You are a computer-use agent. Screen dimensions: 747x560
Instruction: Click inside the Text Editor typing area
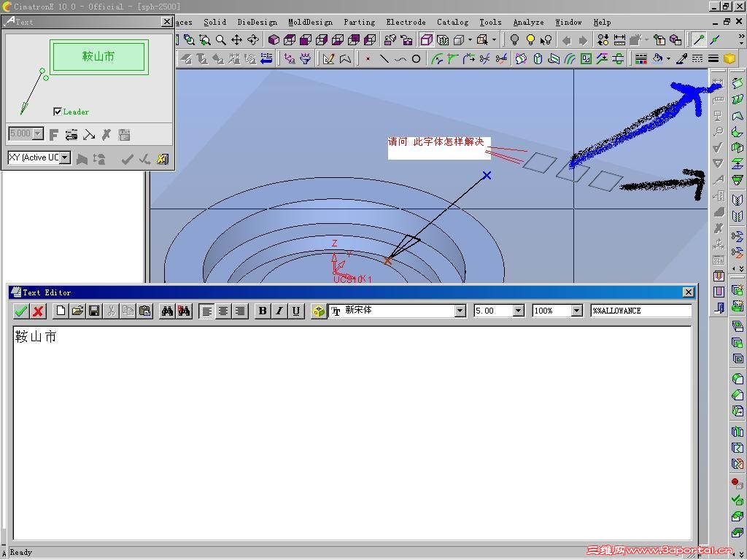352,432
